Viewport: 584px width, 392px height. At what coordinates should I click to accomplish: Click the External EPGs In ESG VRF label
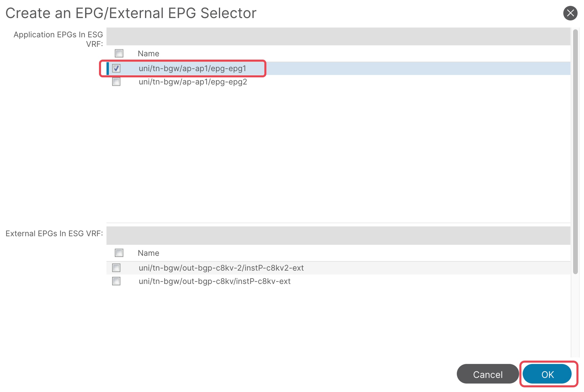[x=54, y=233]
